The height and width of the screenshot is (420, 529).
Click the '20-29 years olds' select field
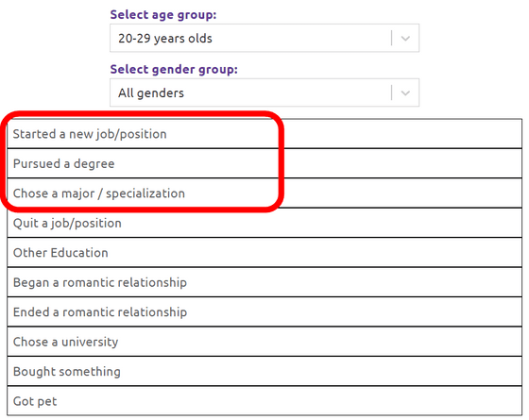264,38
